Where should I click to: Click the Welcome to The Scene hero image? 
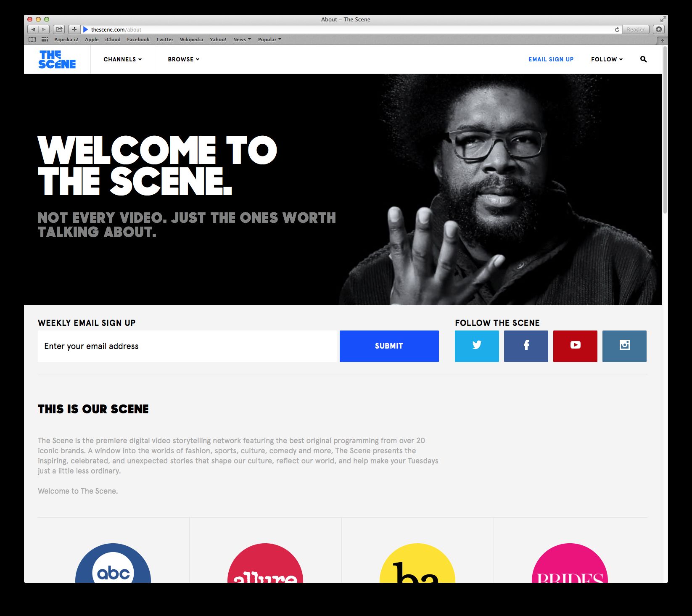click(343, 190)
